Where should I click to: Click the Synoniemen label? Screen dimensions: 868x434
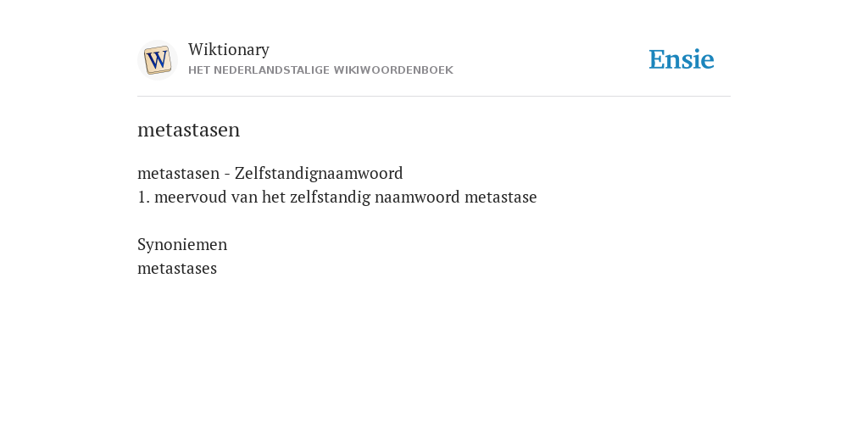[x=182, y=245]
